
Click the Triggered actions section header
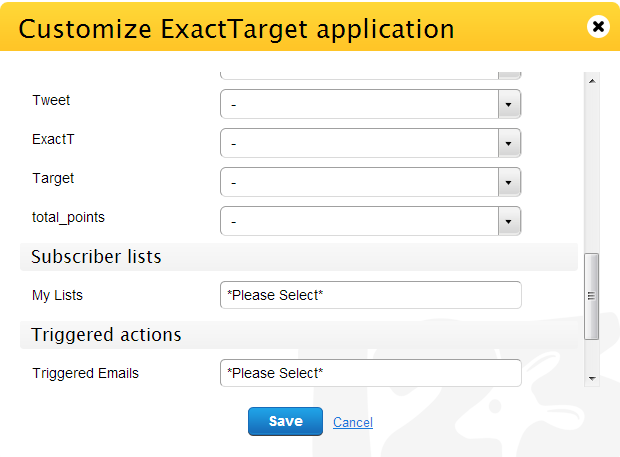click(299, 335)
